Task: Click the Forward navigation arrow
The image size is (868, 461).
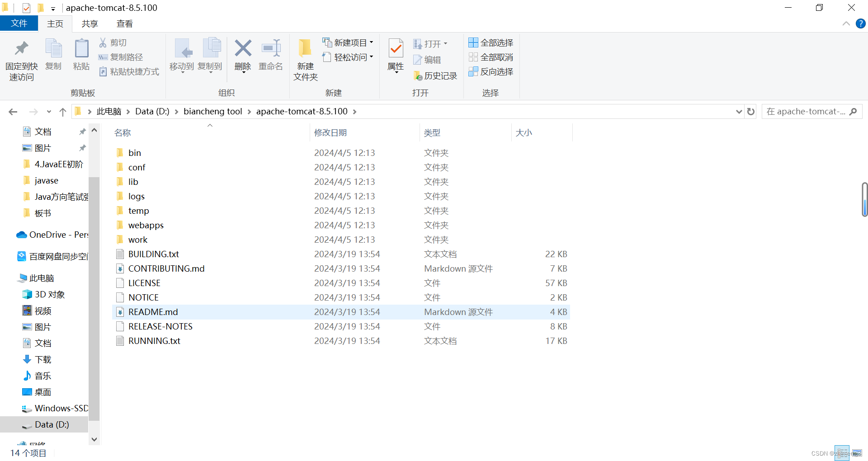Action: [33, 112]
